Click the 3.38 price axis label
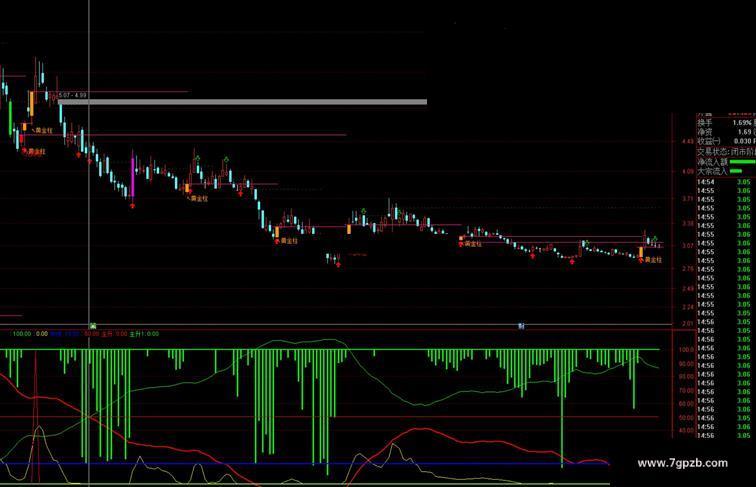Image resolution: width=756 pixels, height=487 pixels. [688, 223]
